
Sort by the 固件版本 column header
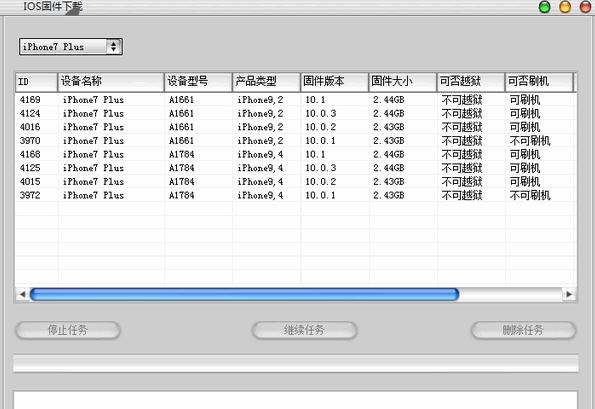(334, 82)
